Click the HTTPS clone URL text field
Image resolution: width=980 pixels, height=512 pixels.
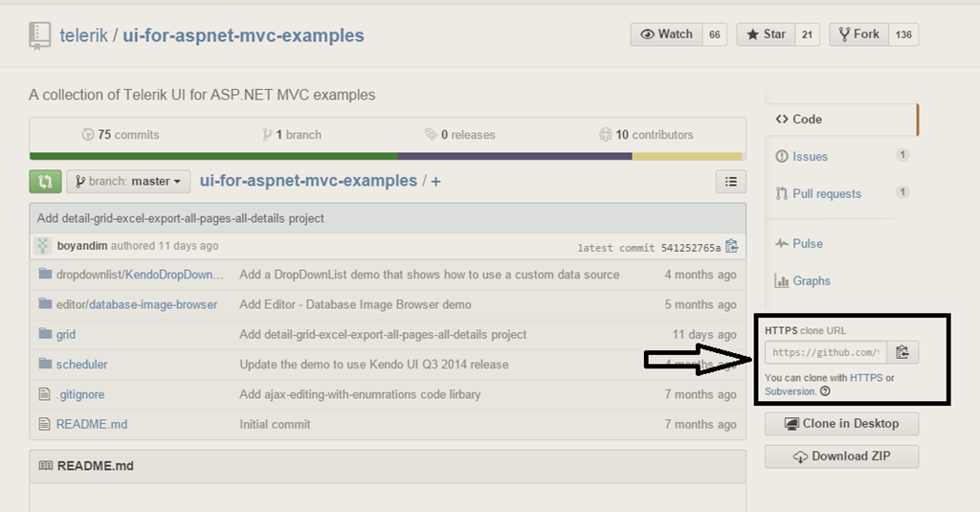coord(826,352)
